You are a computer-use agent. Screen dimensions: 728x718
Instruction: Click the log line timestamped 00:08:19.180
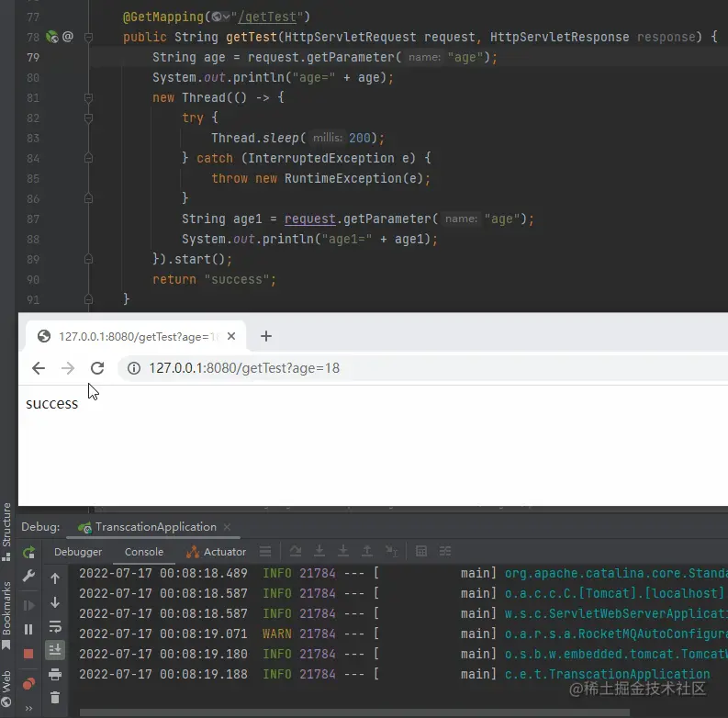point(403,654)
